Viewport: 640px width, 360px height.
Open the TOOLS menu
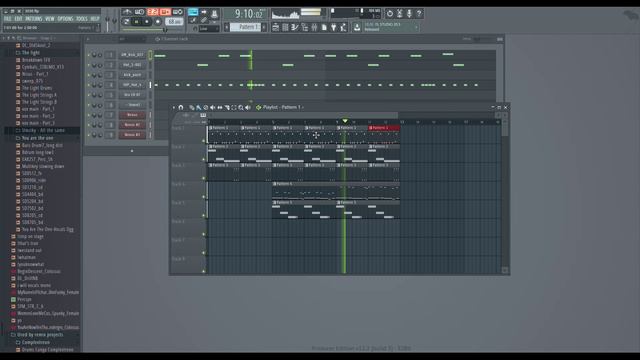pos(82,19)
